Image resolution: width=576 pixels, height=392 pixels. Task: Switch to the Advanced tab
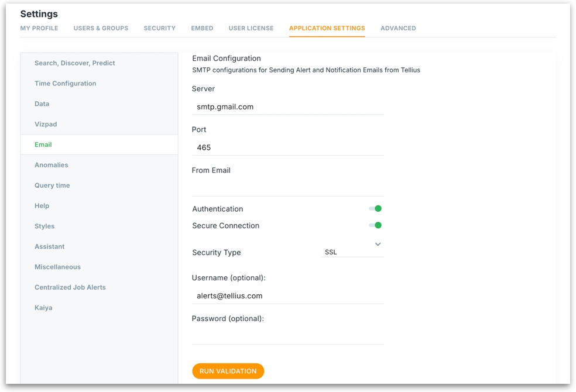click(x=398, y=28)
